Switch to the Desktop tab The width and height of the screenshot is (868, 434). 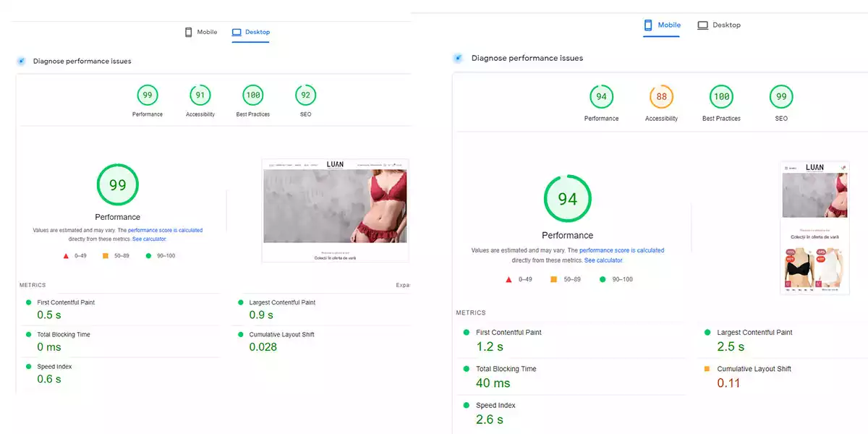tap(251, 32)
